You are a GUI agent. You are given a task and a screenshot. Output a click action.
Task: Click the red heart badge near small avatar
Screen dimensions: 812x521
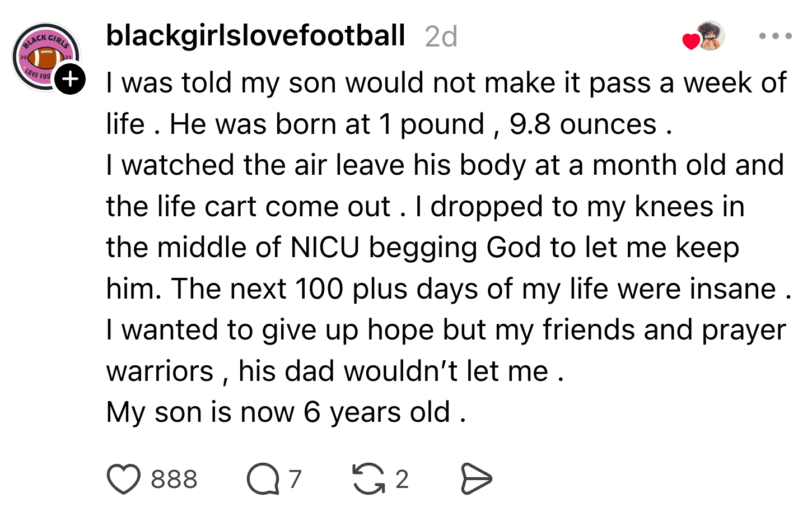point(691,41)
